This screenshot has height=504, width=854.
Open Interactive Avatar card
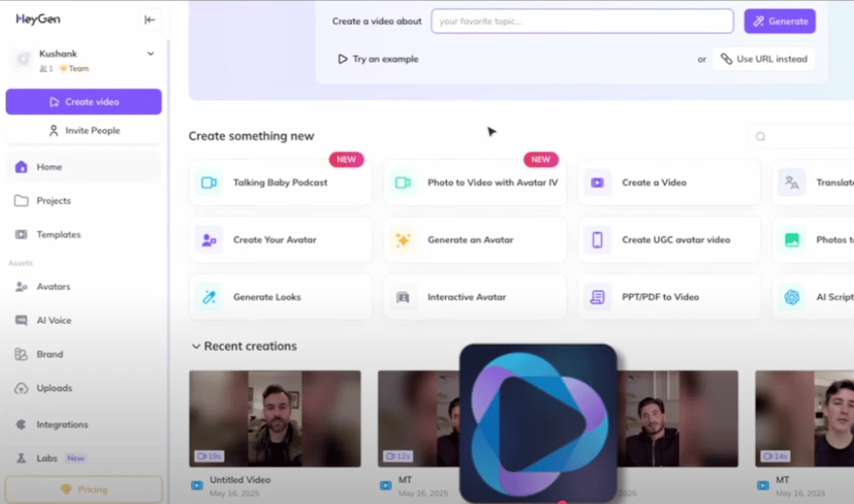click(x=475, y=297)
